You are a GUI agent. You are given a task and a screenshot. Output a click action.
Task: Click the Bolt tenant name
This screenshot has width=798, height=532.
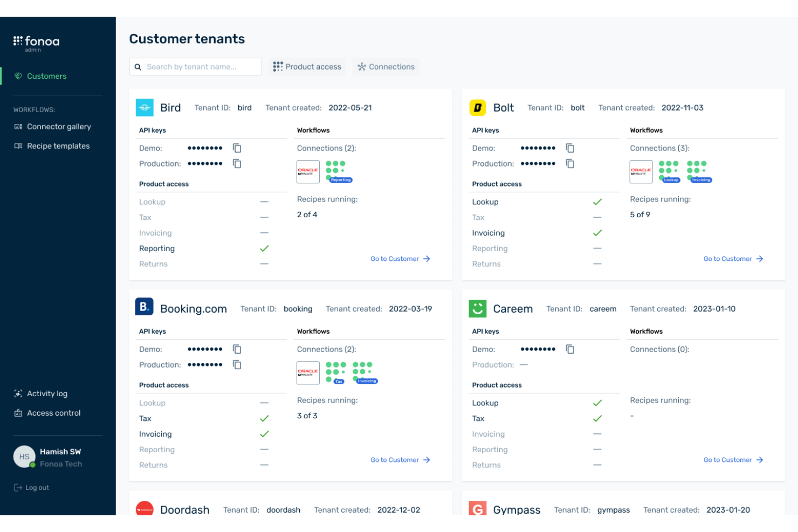click(504, 108)
